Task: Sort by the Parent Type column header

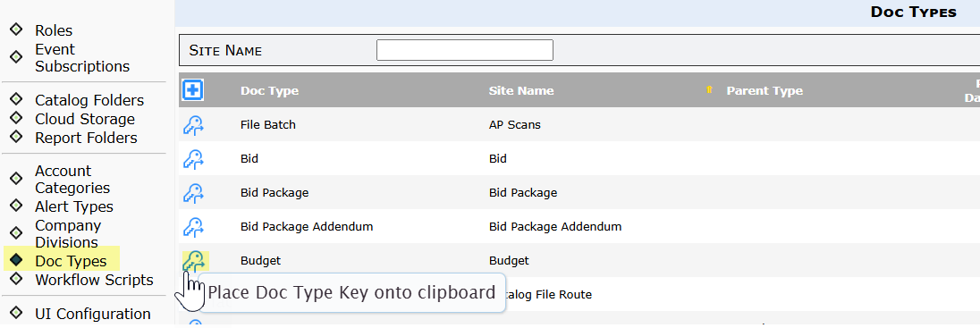Action: 765,91
